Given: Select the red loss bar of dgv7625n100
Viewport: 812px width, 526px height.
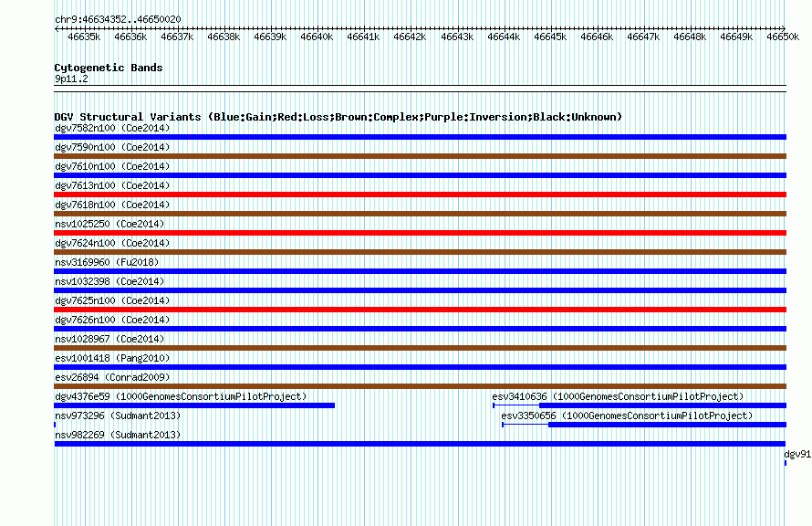Looking at the screenshot, I should coord(420,310).
